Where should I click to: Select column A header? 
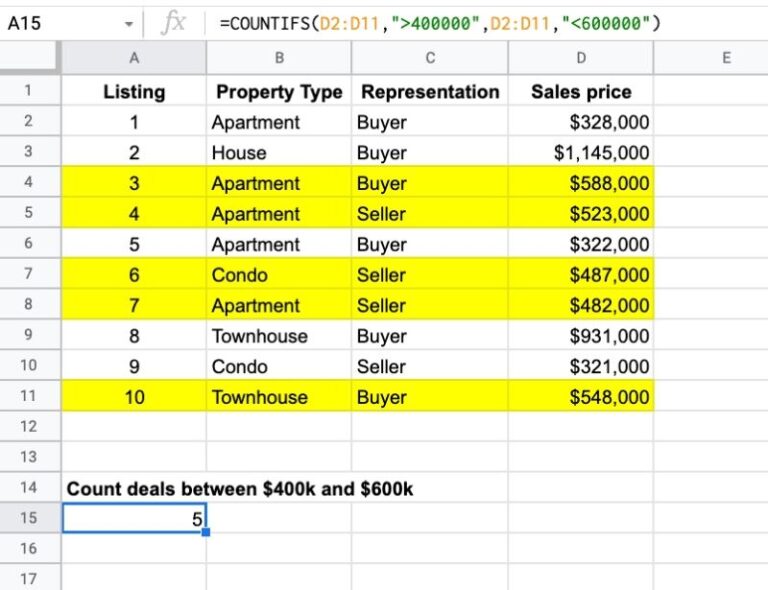134,58
